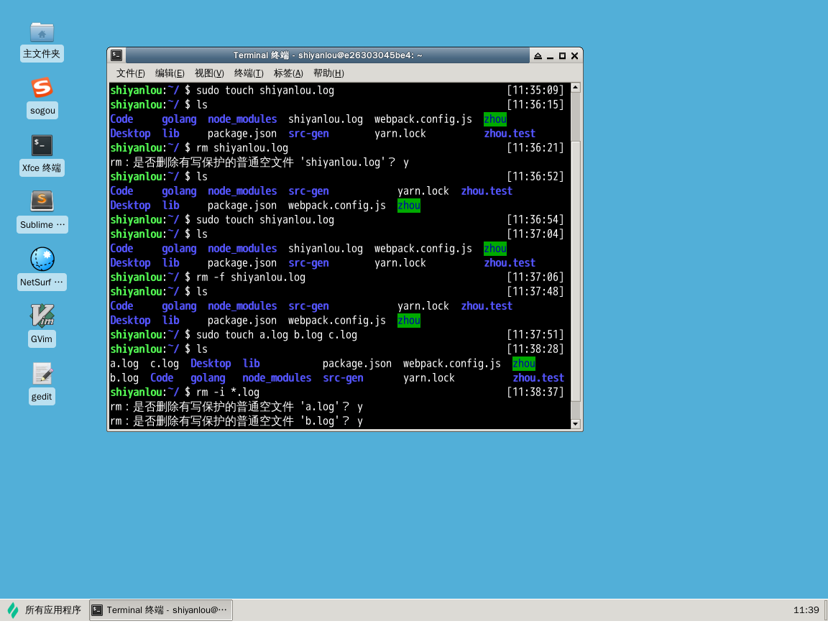Click the terminal scrollbar down arrow
The width and height of the screenshot is (828, 644).
pos(575,424)
